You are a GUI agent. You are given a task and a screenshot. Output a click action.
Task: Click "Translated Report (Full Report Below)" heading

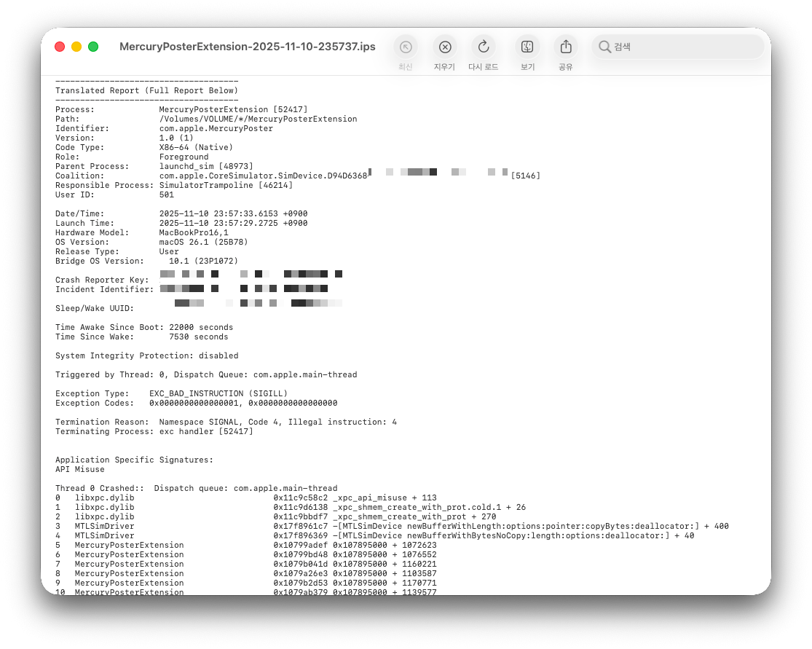146,90
